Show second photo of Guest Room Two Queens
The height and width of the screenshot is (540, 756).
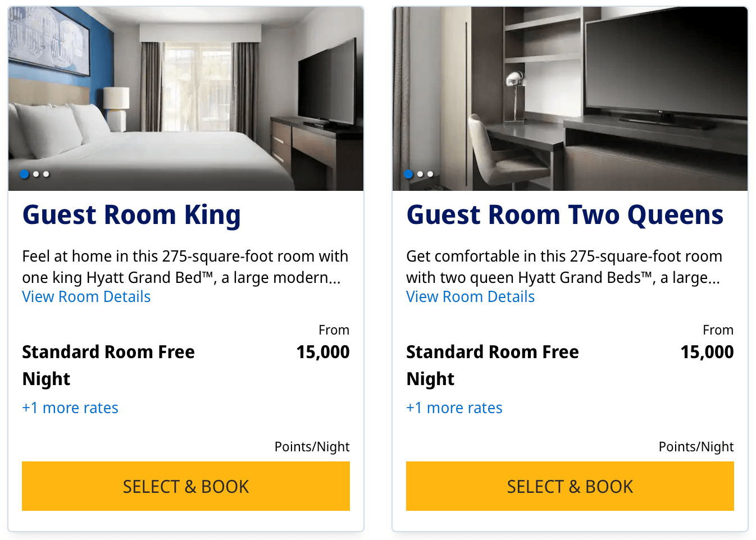(x=420, y=174)
